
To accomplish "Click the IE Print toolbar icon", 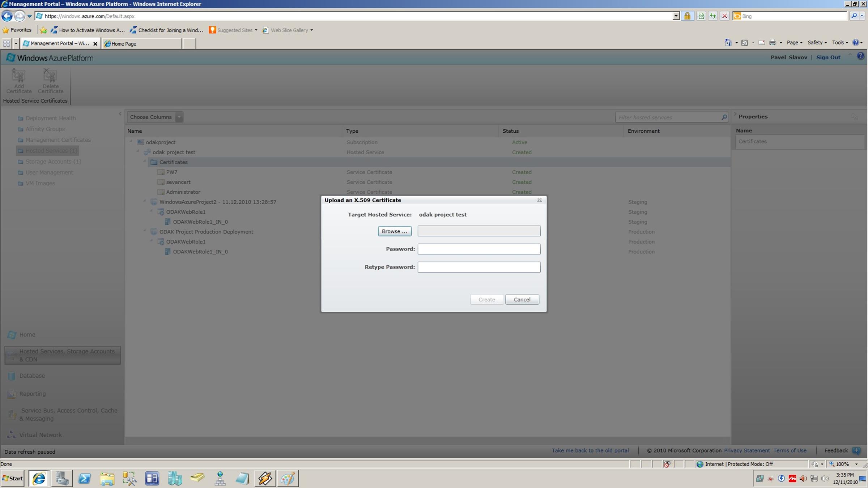I will 773,43.
